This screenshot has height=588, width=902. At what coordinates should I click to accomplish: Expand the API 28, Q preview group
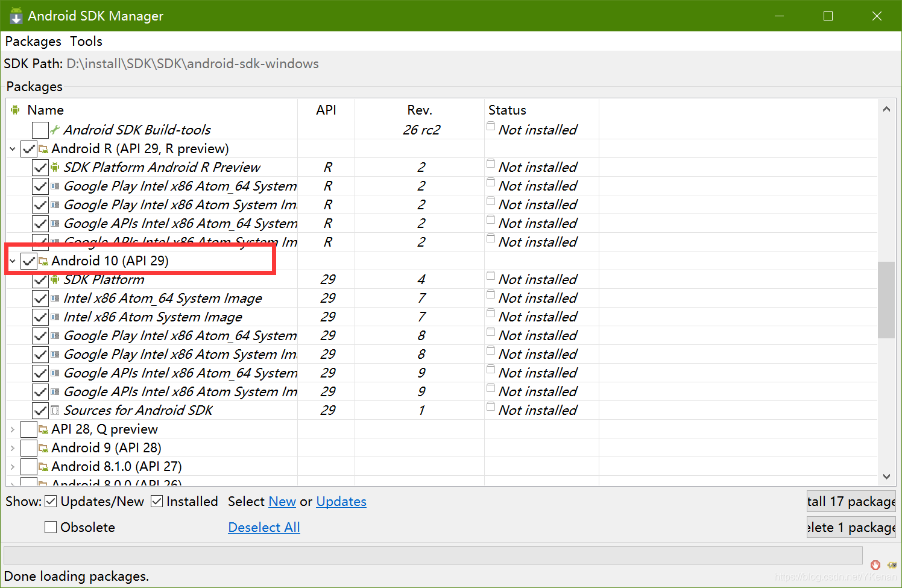(x=12, y=429)
